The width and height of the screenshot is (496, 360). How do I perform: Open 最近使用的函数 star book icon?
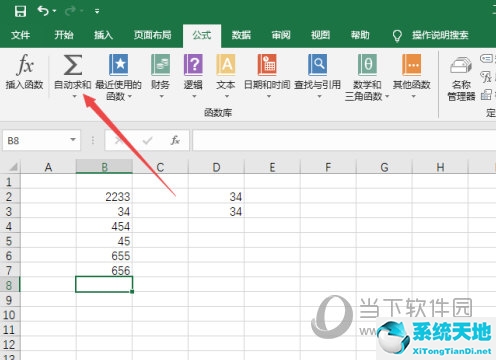click(x=119, y=64)
